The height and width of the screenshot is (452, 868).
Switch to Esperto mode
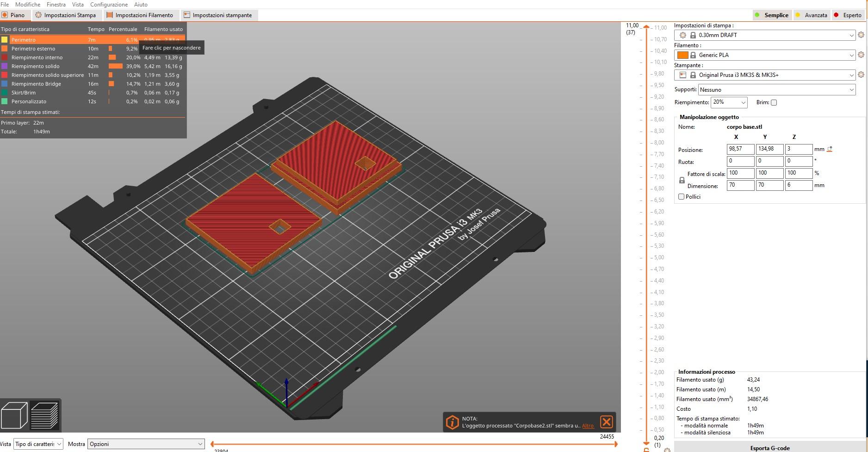pyautogui.click(x=848, y=15)
